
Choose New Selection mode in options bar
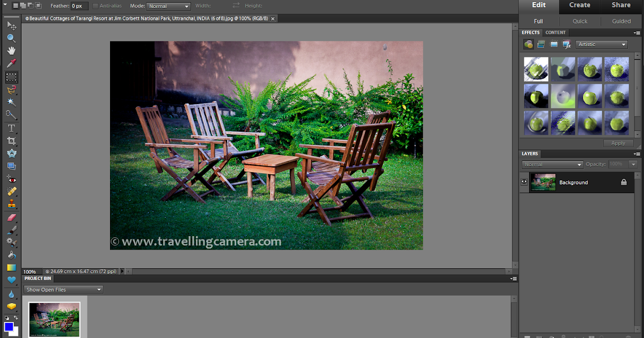[x=15, y=6]
